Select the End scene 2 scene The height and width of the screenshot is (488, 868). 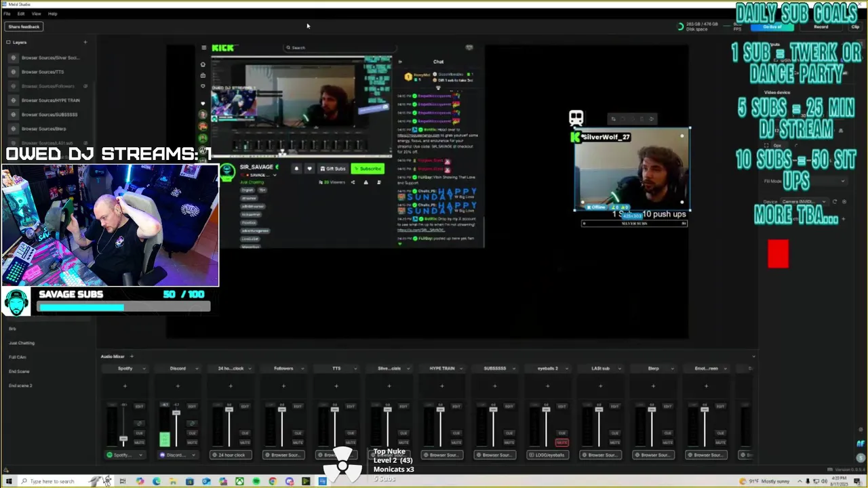[20, 386]
